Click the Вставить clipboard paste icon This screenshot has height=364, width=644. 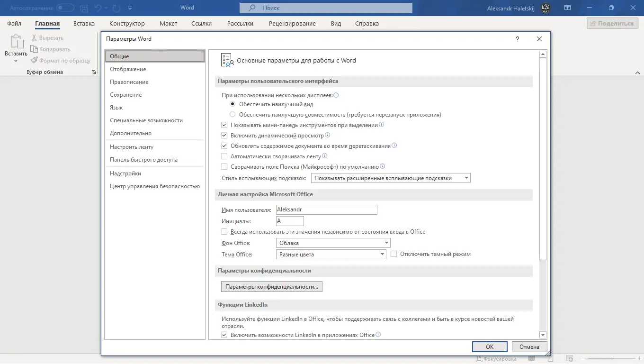pos(16,42)
